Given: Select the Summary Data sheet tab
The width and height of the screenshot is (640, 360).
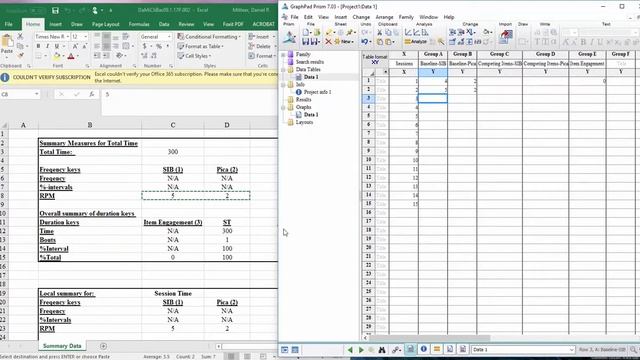Looking at the screenshot, I should click(x=62, y=346).
